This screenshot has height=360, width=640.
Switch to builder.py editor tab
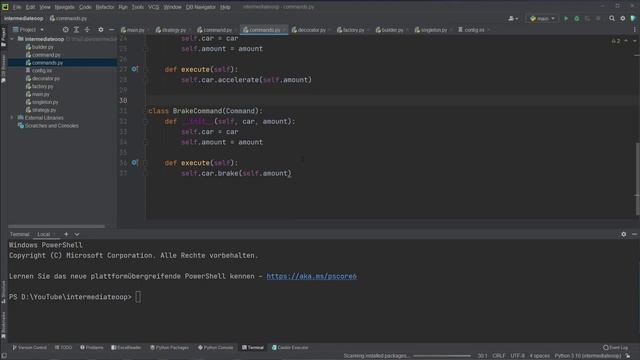tap(389, 30)
